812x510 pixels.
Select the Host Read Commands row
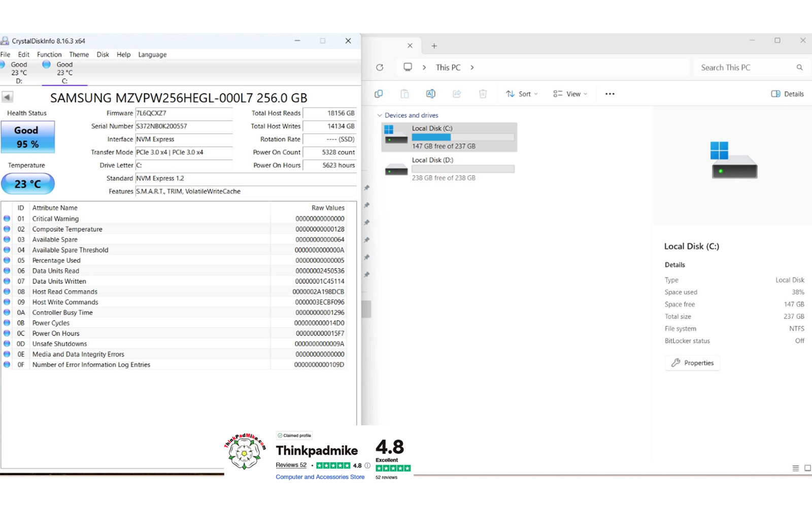point(174,292)
